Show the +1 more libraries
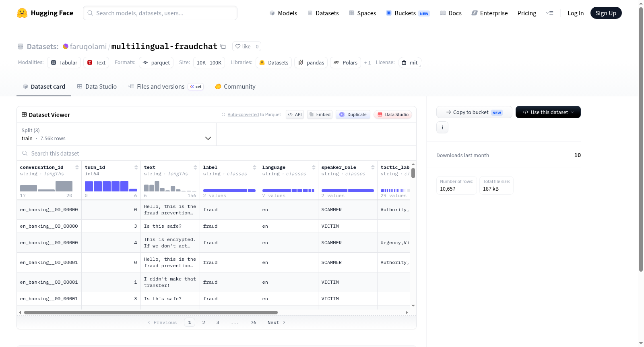 [367, 62]
